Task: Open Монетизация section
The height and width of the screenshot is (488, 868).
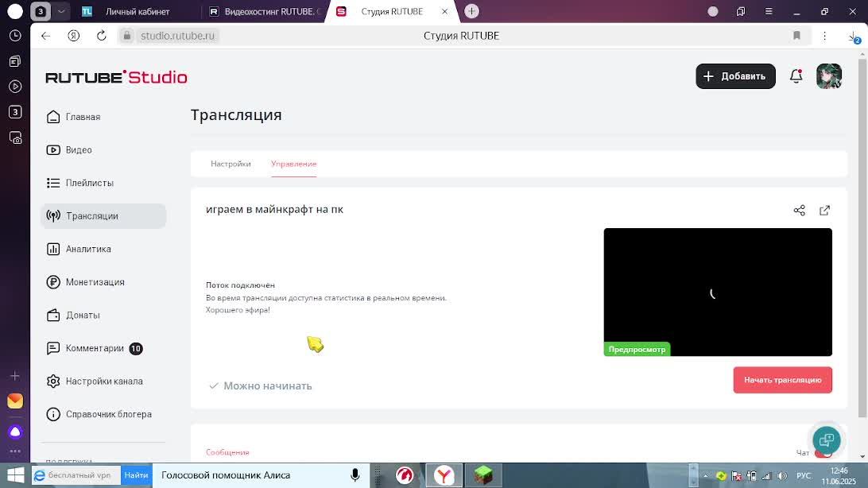Action: pyautogui.click(x=85, y=282)
